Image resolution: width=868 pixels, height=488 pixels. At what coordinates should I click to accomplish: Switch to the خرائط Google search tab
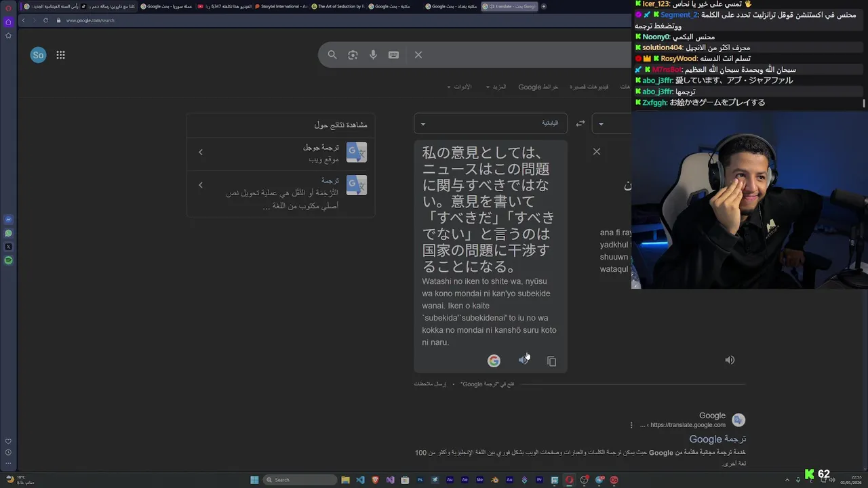(x=538, y=87)
